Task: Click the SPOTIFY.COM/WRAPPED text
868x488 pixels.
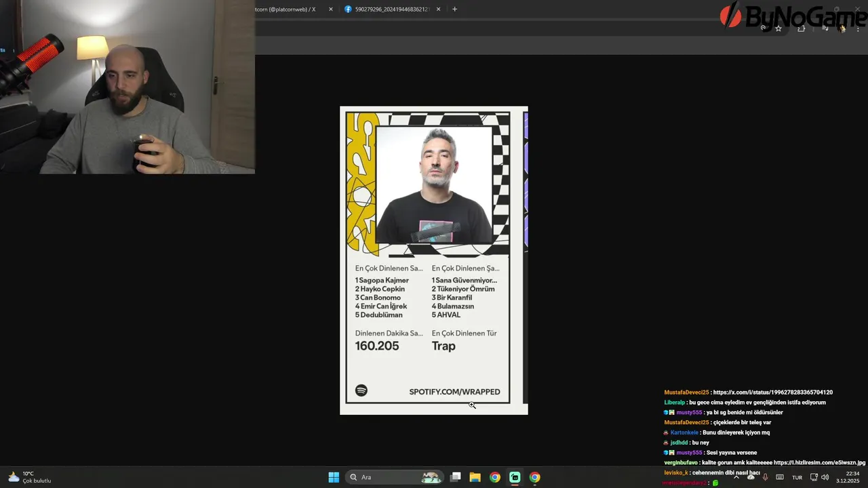Action: coord(454,392)
